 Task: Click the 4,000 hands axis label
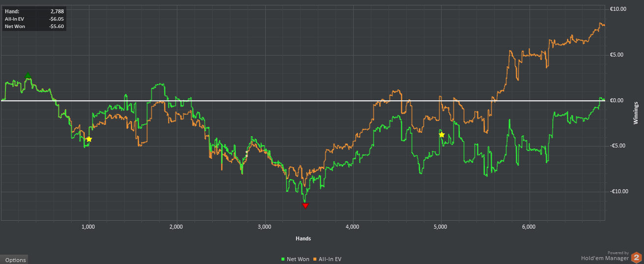click(x=352, y=227)
